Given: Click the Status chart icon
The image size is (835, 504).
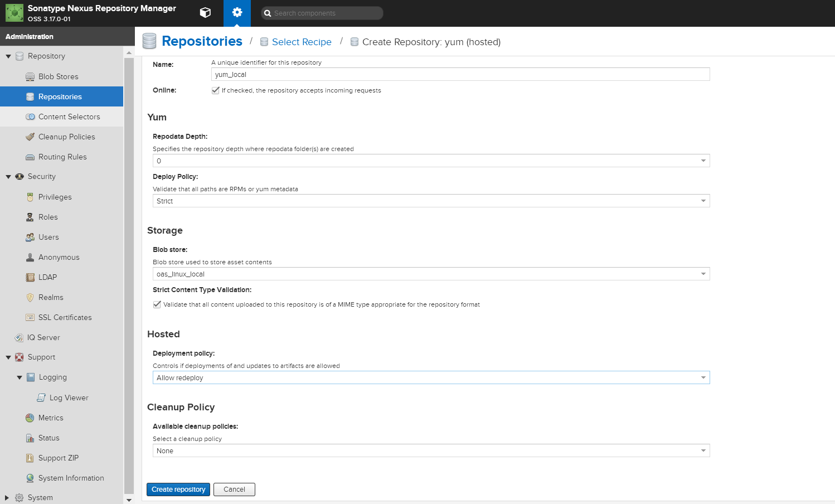Looking at the screenshot, I should coord(30,438).
